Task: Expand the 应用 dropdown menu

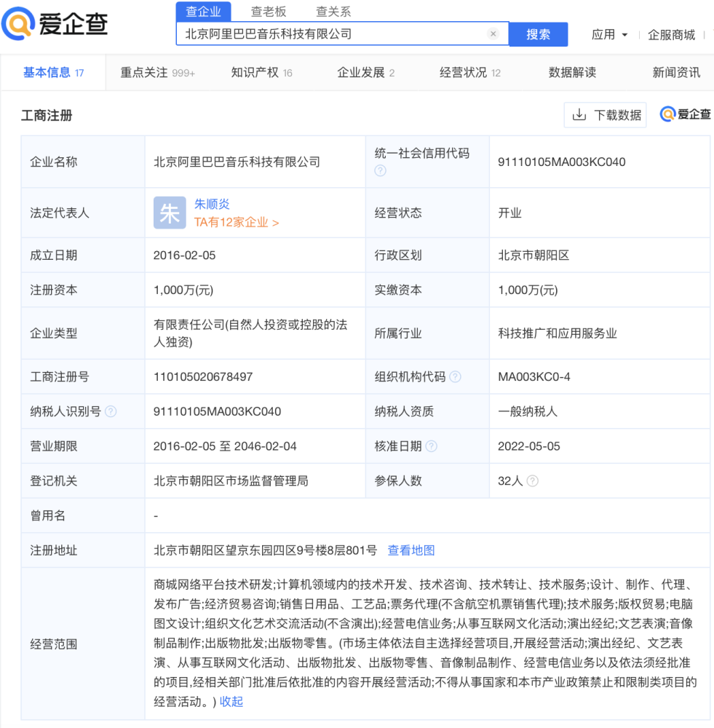Action: 609,35
